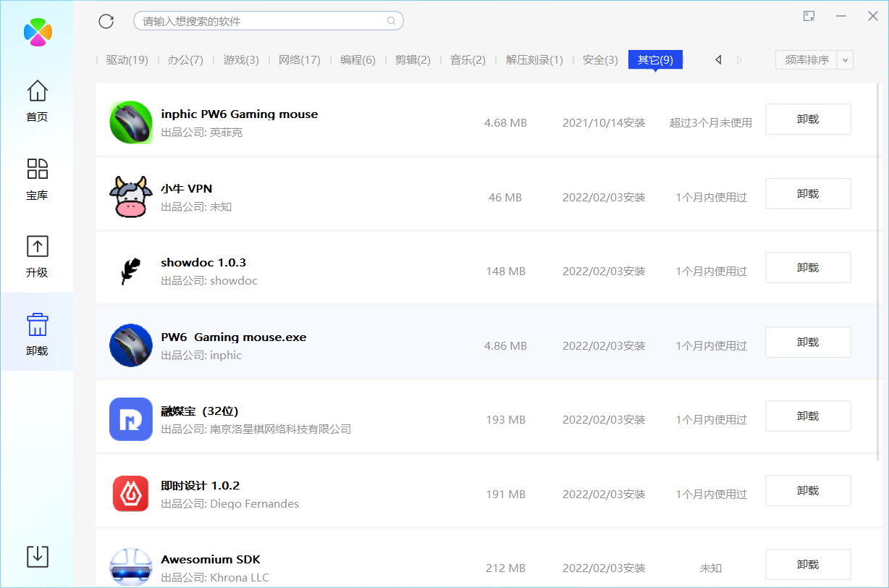Open the 升级 upgrade section

(x=37, y=256)
